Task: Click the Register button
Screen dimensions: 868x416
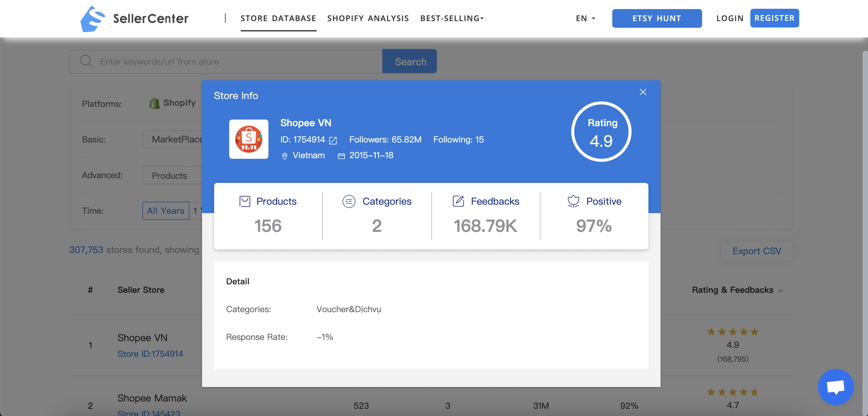Action: [774, 18]
